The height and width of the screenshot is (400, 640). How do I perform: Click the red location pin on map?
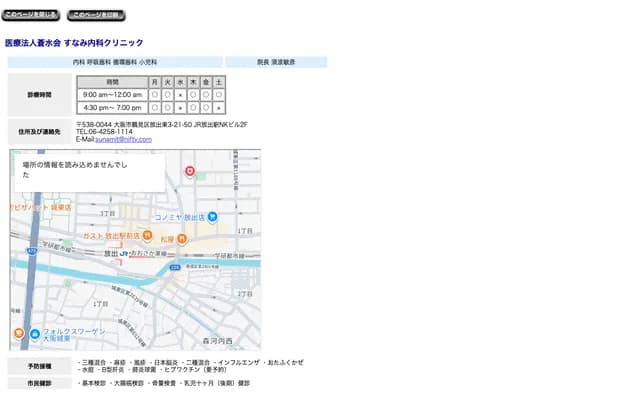pyautogui.click(x=190, y=171)
